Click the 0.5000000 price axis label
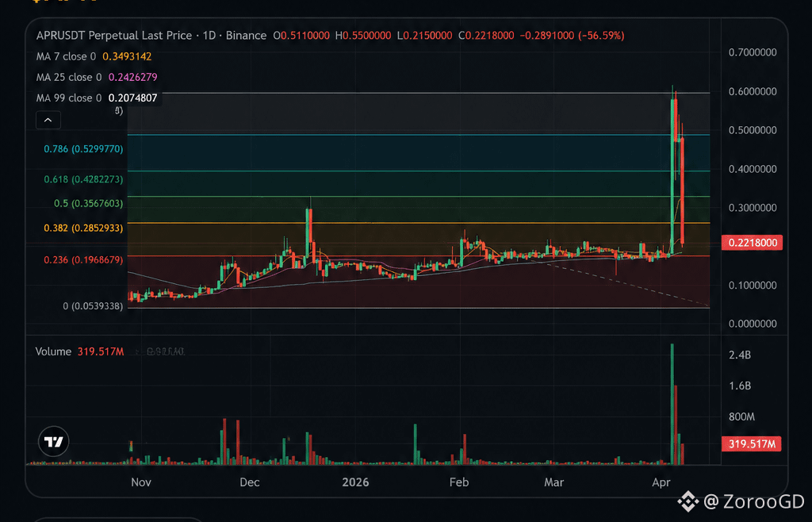Screen dimensions: 812x522 pos(753,130)
